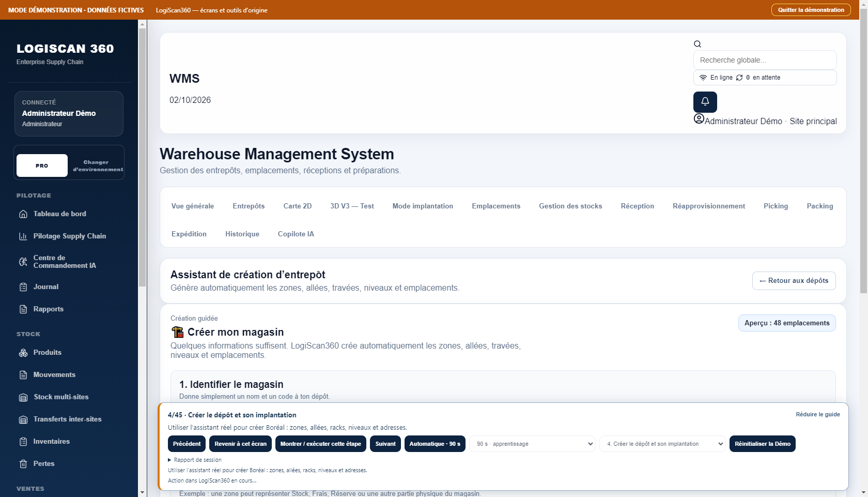The height and width of the screenshot is (497, 868).
Task: Click Retour aux dépôts button
Action: (x=794, y=281)
